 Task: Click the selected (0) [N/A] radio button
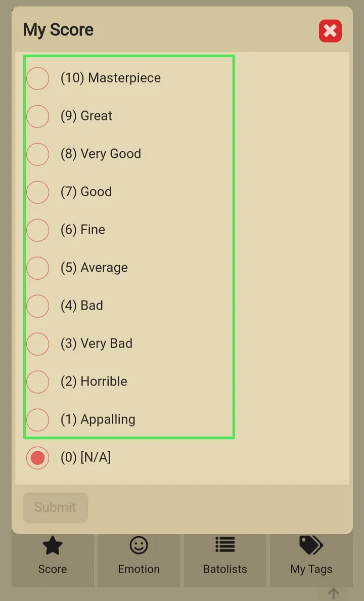(37, 458)
